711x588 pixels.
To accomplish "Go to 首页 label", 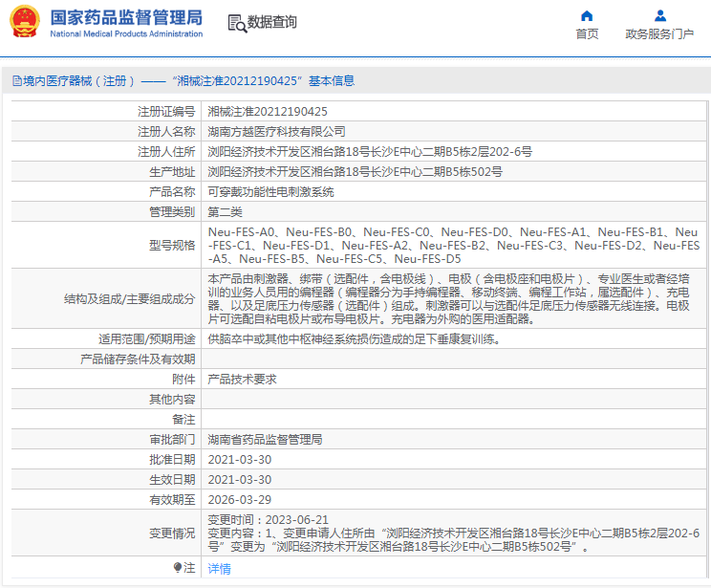I will click(x=587, y=34).
